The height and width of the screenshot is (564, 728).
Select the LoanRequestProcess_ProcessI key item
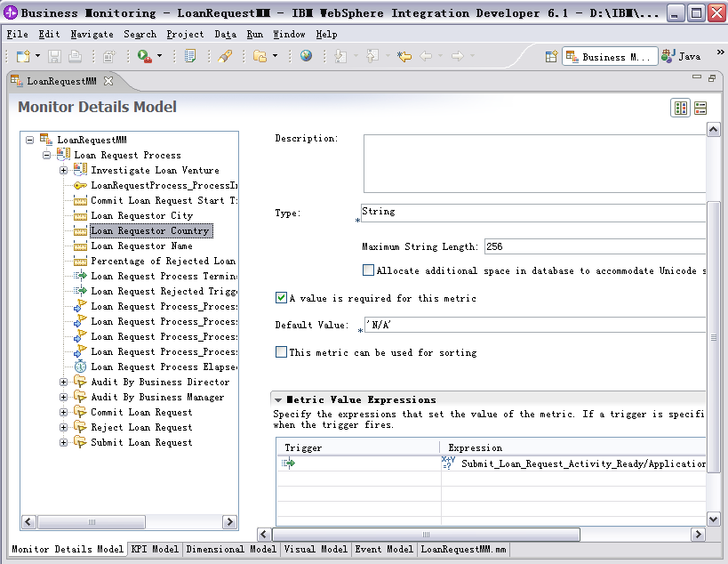[164, 185]
